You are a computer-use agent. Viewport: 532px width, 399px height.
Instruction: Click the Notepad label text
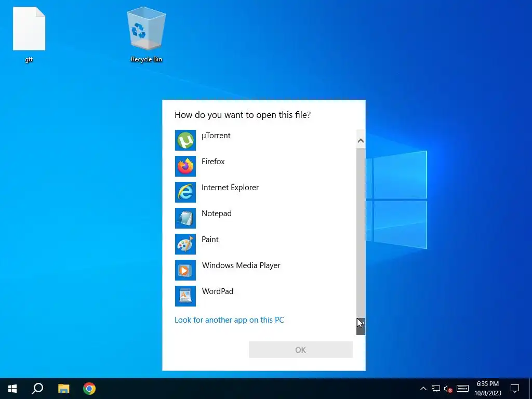[x=217, y=214]
